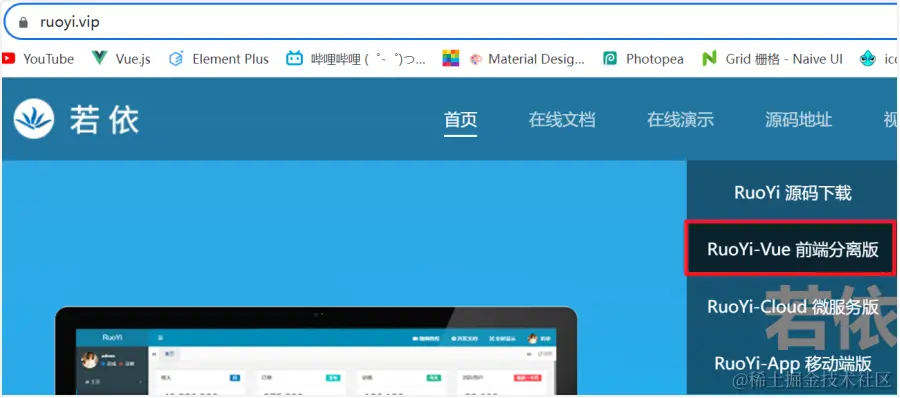Choose RuoYi-App 移动端版 menu entry
The height and width of the screenshot is (398, 900).
point(793,363)
